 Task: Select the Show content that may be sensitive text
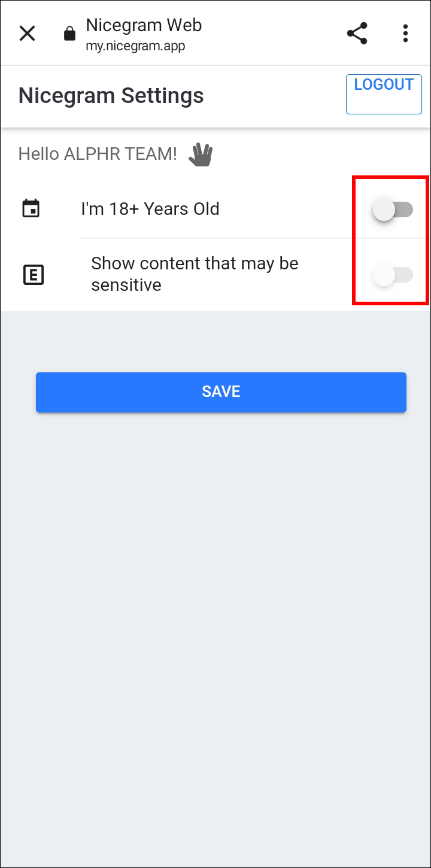click(195, 274)
